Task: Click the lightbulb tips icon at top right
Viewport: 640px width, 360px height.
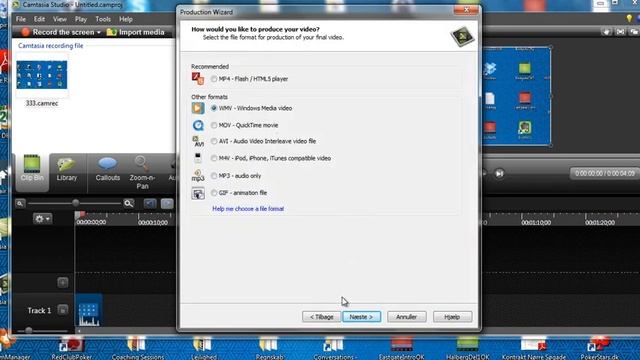Action: point(629,18)
